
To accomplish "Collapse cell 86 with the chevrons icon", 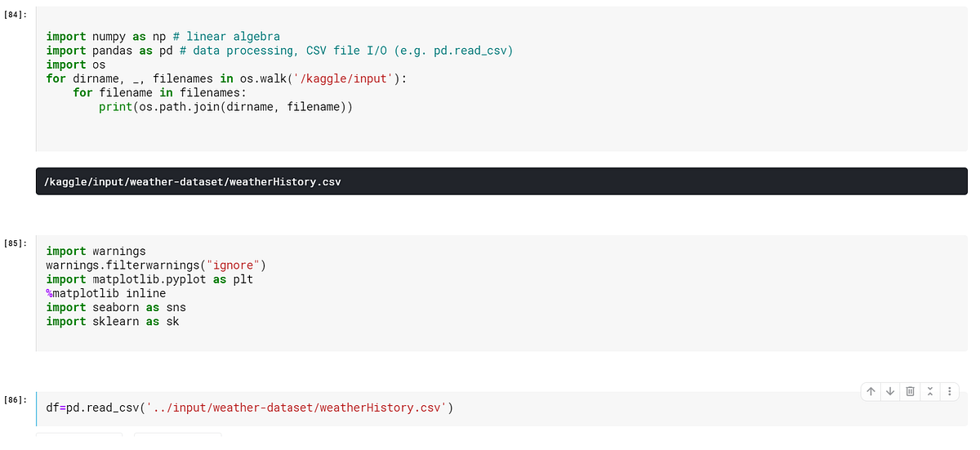I will point(930,392).
